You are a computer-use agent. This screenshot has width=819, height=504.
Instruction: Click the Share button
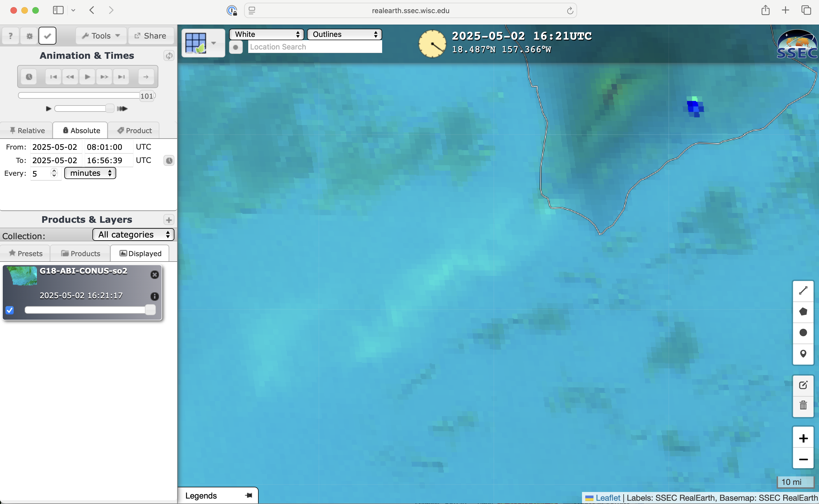(x=151, y=36)
